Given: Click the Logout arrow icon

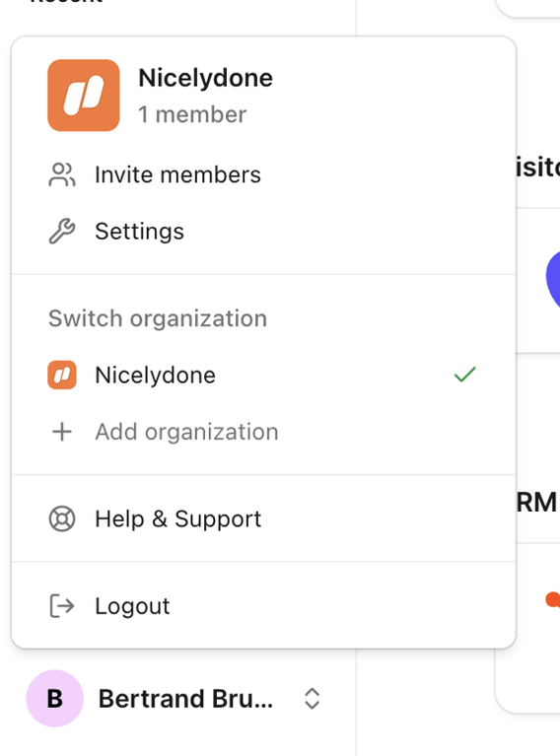Looking at the screenshot, I should pyautogui.click(x=62, y=606).
